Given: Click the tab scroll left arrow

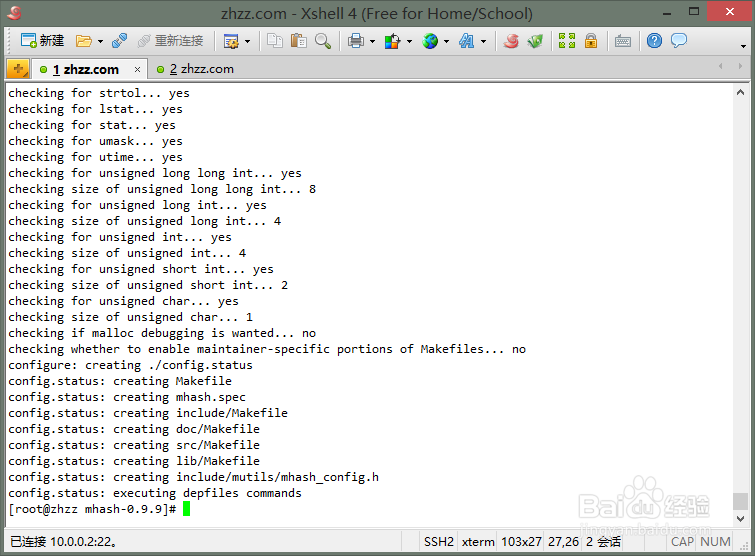Looking at the screenshot, I should pyautogui.click(x=720, y=66).
